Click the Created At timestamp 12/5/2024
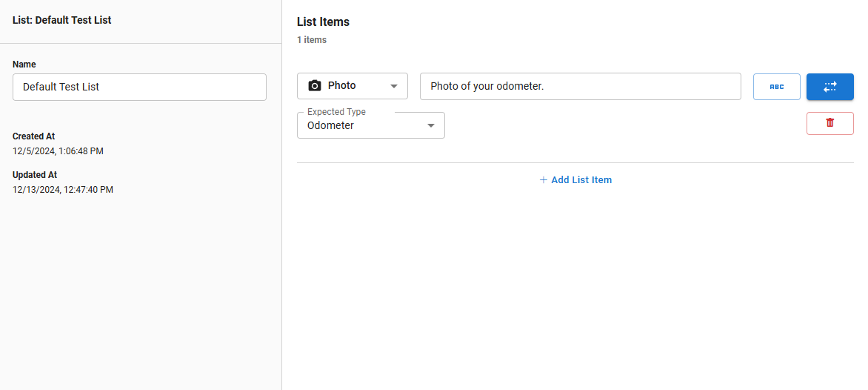Screen dimensions: 868x390 coord(58,151)
